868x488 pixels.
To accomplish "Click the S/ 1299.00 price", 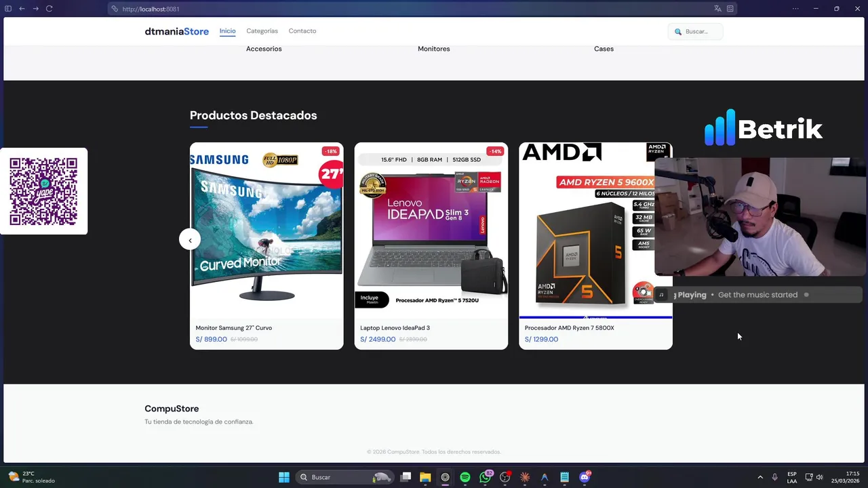I will [x=541, y=340].
